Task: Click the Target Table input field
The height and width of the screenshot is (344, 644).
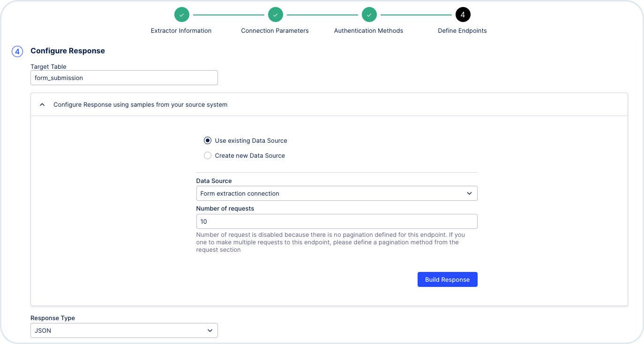Action: pos(124,78)
